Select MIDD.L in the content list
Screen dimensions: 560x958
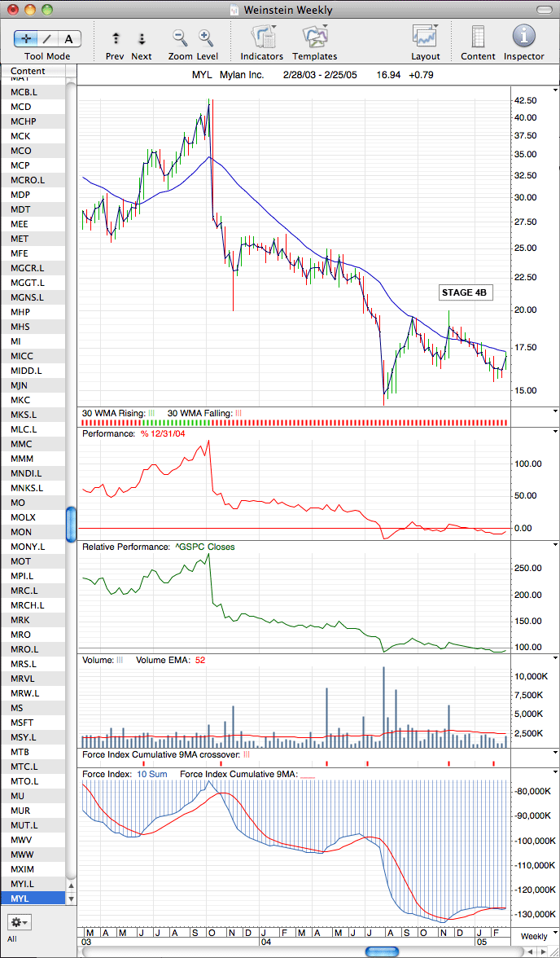coord(33,370)
